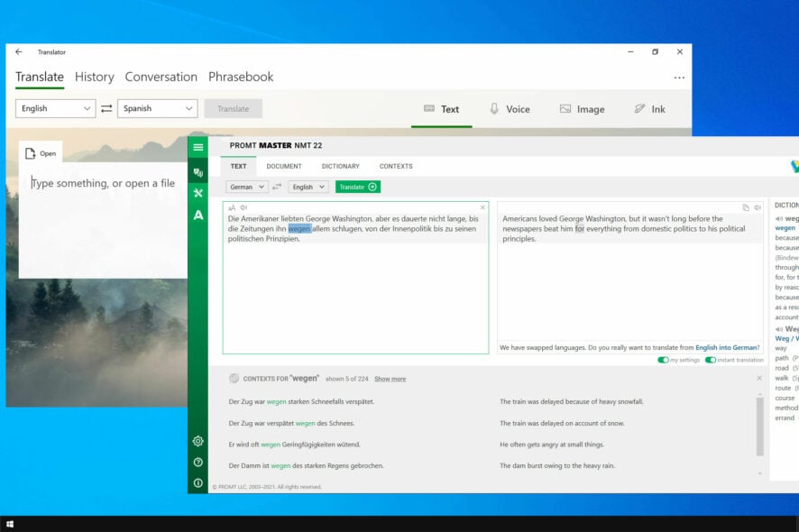Play pronunciation of wegen dictionary entry
This screenshot has height=532, width=799.
pos(778,218)
